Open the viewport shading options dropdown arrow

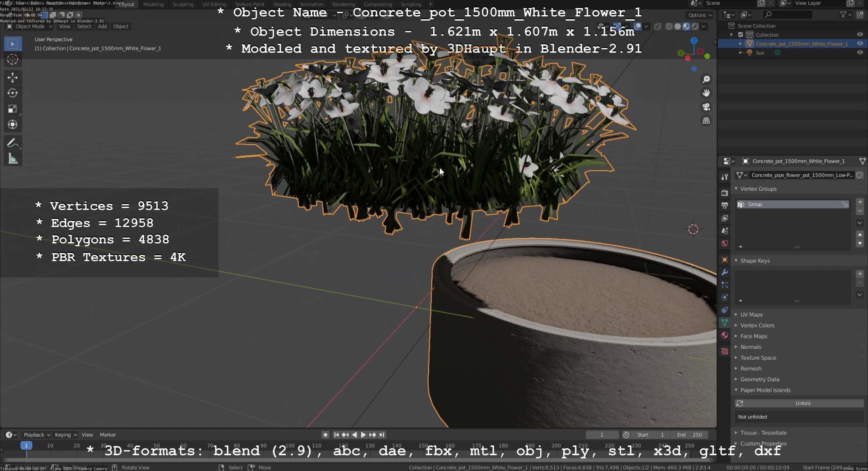click(703, 27)
